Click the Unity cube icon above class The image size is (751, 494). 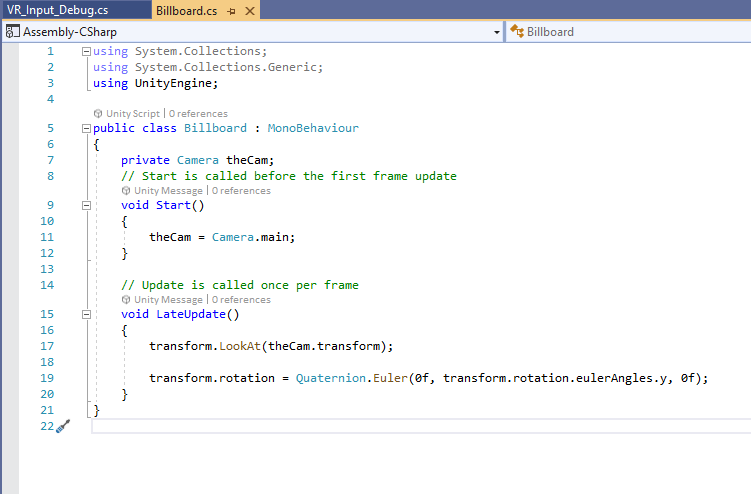pyautogui.click(x=98, y=114)
